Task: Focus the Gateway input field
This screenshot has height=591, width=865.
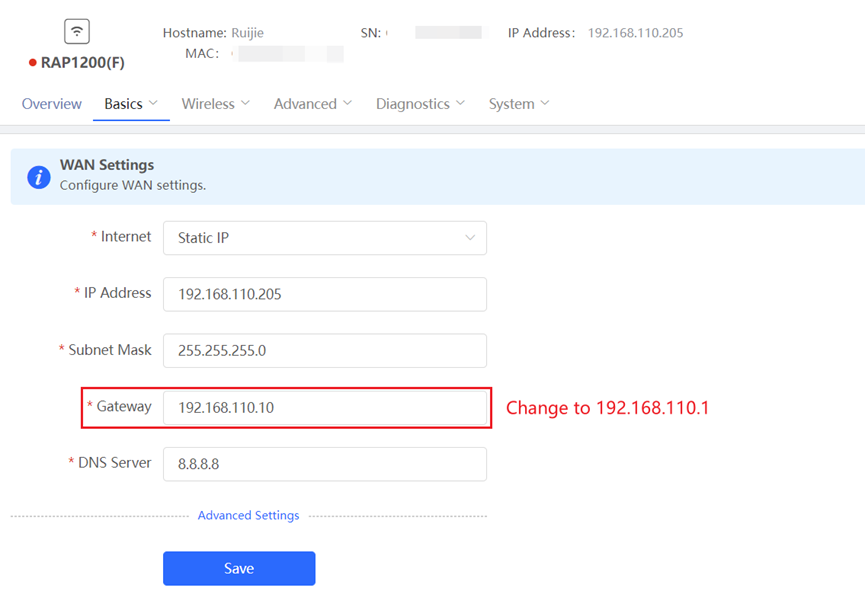Action: [x=325, y=407]
